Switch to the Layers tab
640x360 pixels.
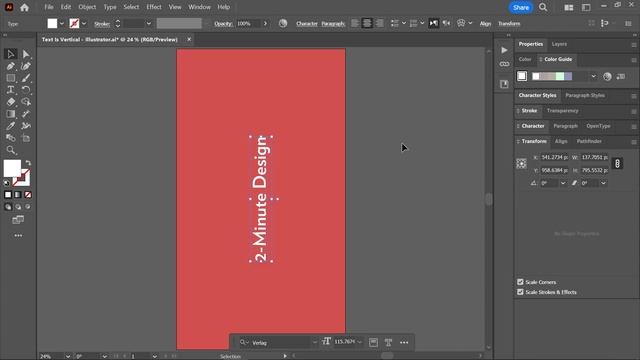(559, 44)
